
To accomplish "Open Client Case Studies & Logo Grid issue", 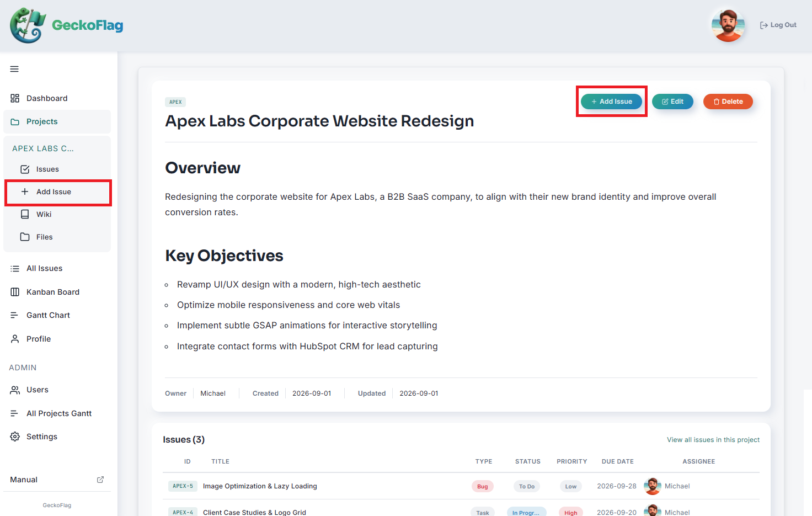I will (x=254, y=512).
